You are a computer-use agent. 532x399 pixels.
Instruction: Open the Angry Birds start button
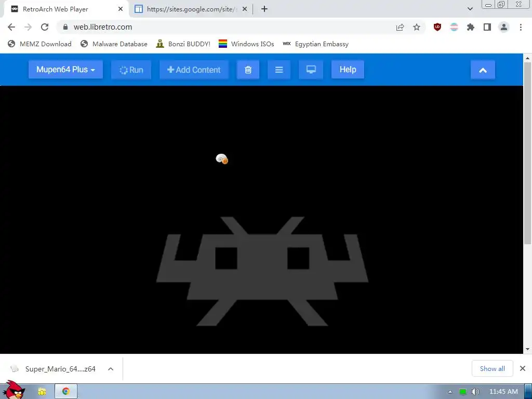click(x=13, y=390)
